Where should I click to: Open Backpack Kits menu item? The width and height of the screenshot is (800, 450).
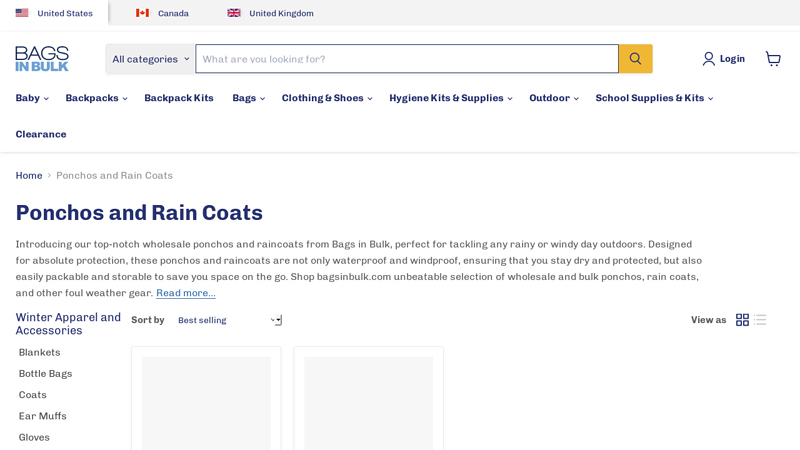point(179,98)
